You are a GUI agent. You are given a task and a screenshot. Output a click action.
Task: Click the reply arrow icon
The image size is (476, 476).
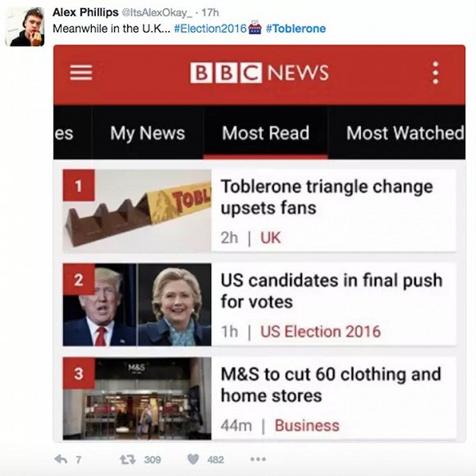pos(61,459)
